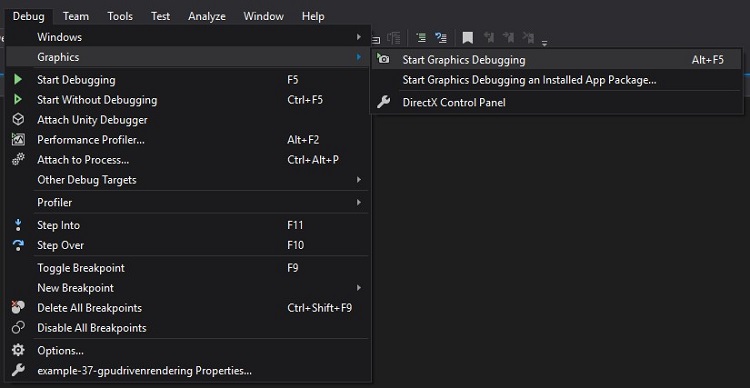The width and height of the screenshot is (750, 388).
Task: Click the Step Over curved arrow icon
Action: [18, 245]
